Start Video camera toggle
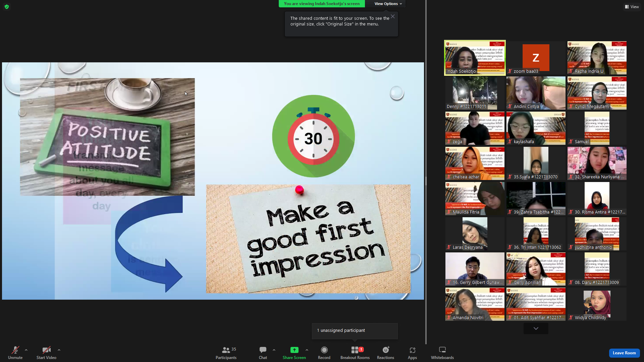644x362 pixels. (x=46, y=353)
